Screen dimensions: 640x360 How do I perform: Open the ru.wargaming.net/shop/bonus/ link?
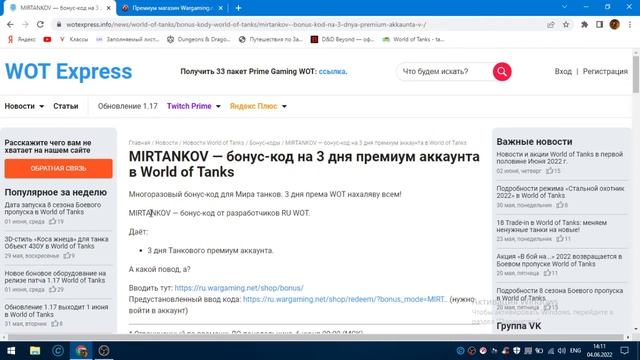[239, 288]
